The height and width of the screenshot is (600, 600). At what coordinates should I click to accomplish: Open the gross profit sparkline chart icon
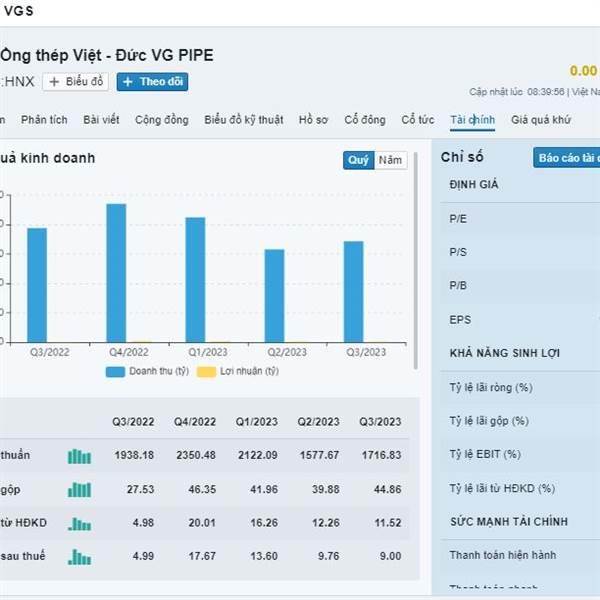[x=79, y=490]
